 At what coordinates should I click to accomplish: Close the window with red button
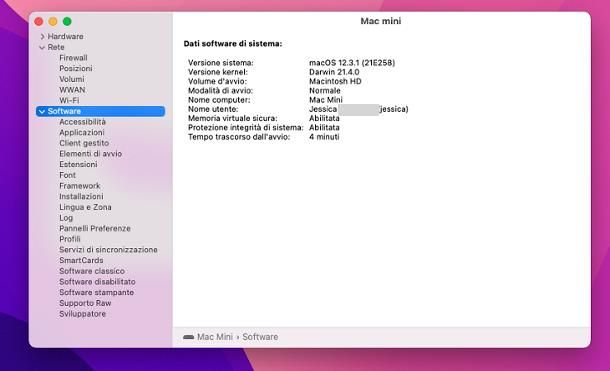coord(39,21)
